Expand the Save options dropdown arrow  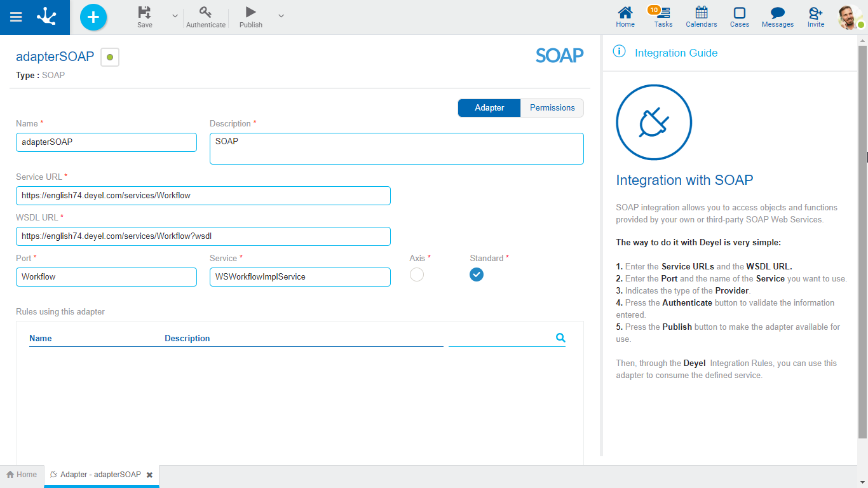175,16
